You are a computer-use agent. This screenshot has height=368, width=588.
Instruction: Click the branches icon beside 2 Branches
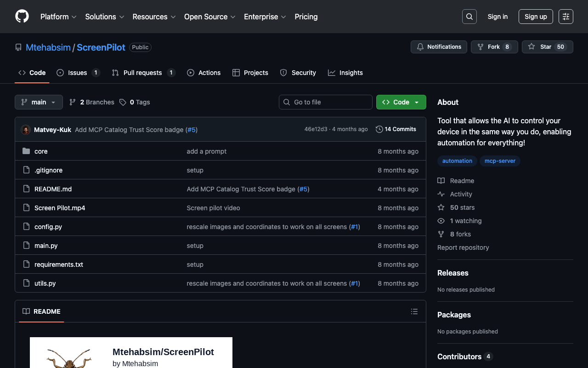tap(73, 102)
